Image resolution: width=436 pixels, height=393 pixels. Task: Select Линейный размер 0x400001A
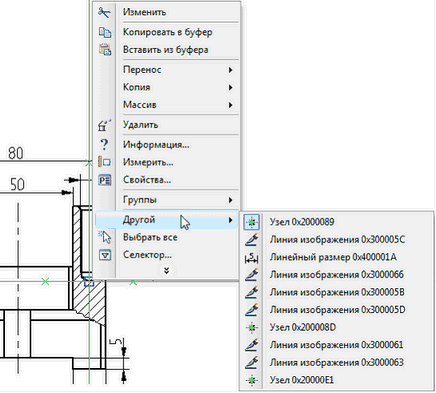[337, 257]
